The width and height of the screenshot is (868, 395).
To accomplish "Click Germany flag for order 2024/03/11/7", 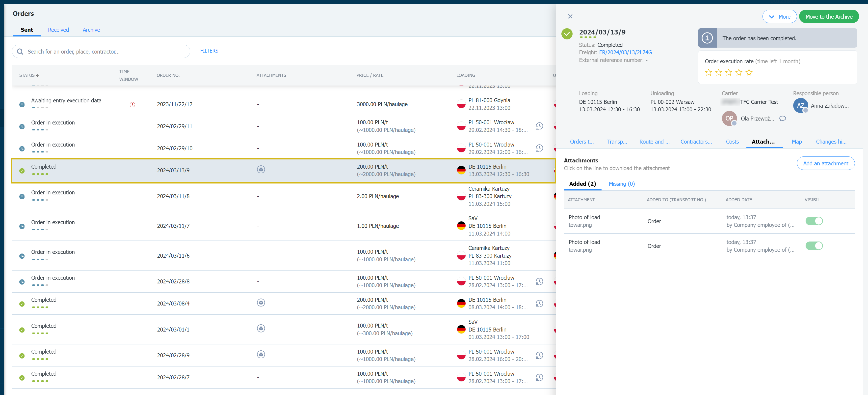I will tap(461, 226).
